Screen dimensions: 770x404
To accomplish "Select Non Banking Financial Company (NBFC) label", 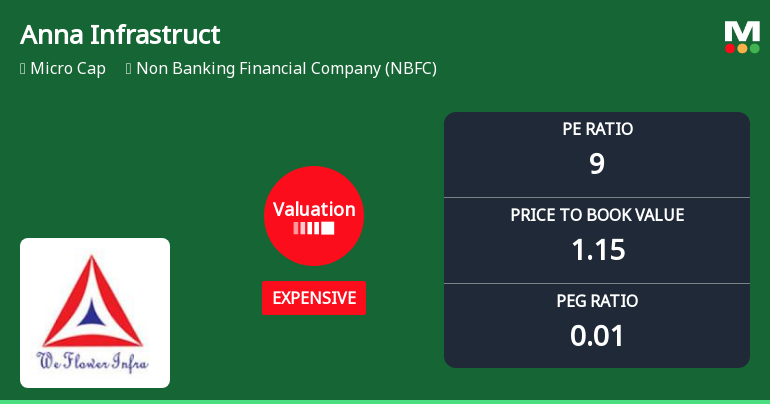I will pyautogui.click(x=286, y=69).
